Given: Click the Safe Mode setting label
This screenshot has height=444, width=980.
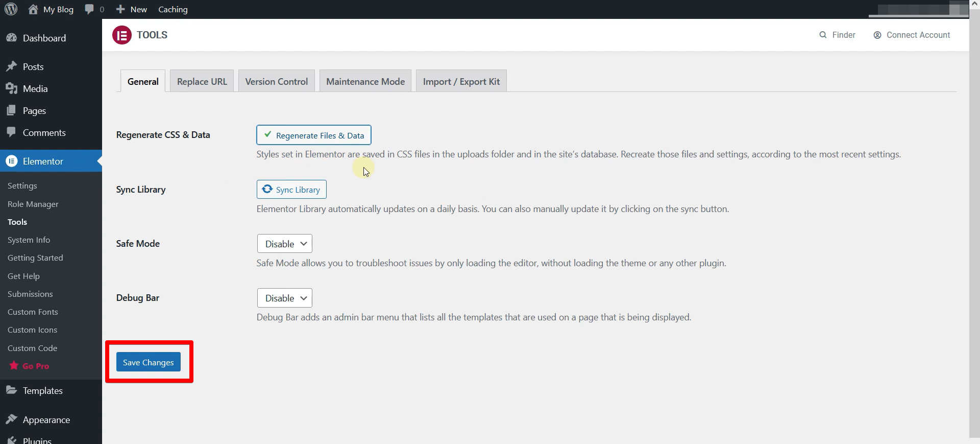Looking at the screenshot, I should 138,243.
